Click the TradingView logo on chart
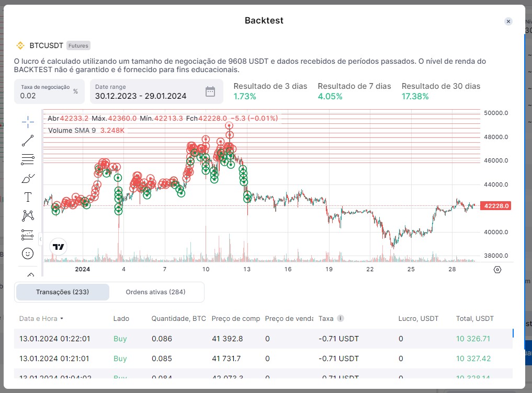 click(x=59, y=247)
